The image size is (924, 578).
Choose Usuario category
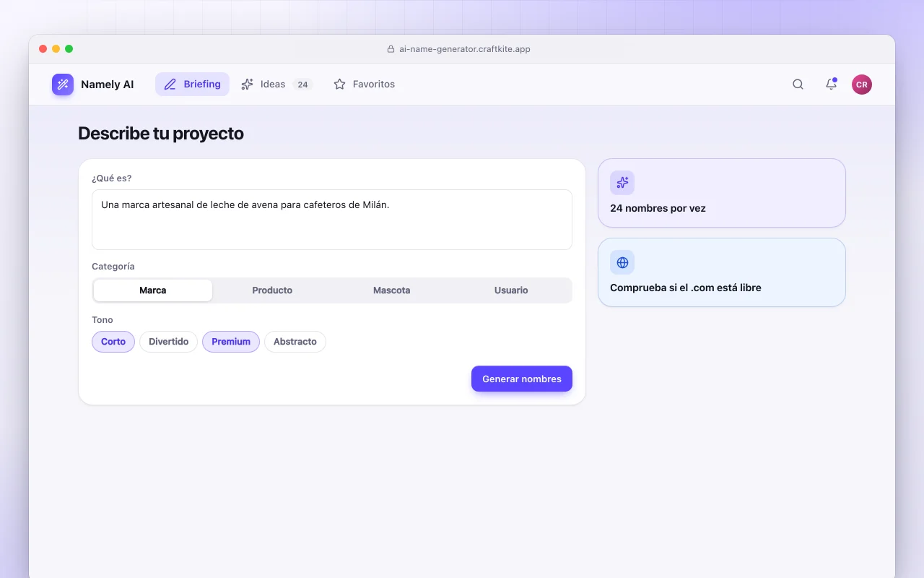pyautogui.click(x=511, y=290)
